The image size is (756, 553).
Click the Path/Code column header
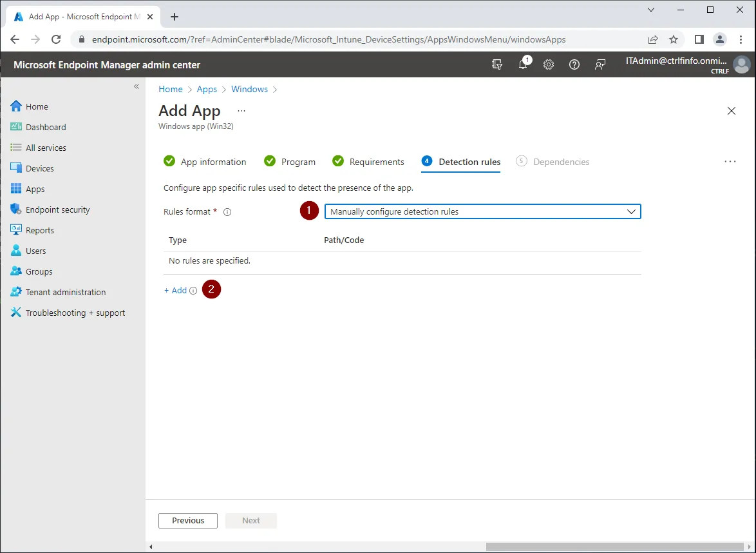(344, 240)
